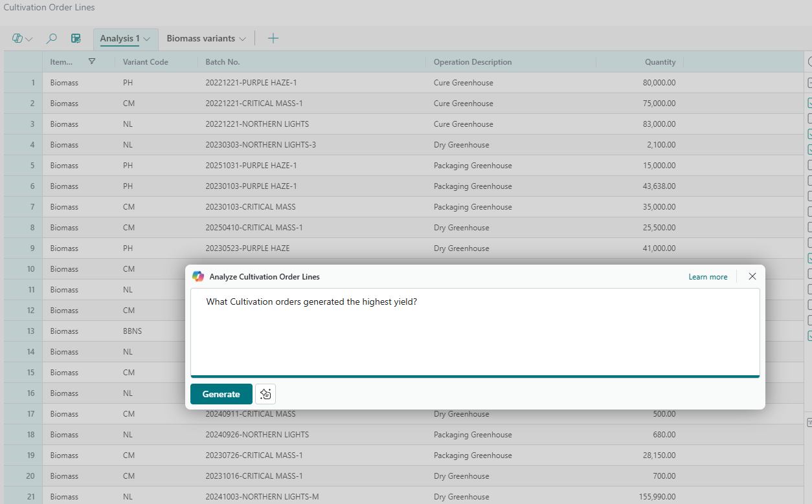Close the Analyze Cultivation Order Lines dialog
Viewport: 812px width, 504px height.
point(752,276)
